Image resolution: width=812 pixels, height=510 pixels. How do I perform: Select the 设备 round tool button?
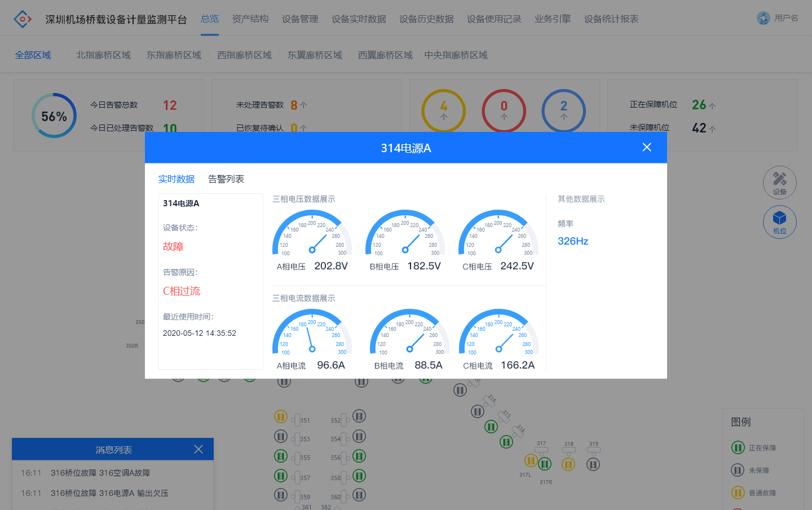point(780,183)
